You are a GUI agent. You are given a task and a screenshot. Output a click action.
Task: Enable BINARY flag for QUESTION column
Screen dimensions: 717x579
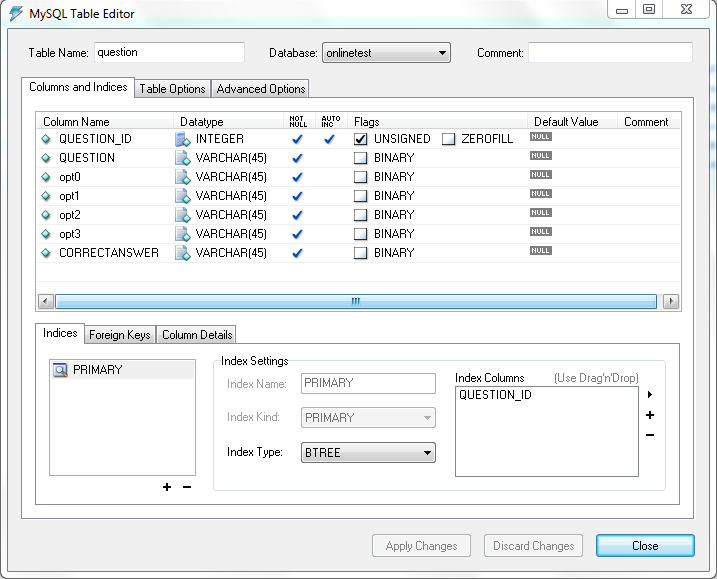pos(360,158)
